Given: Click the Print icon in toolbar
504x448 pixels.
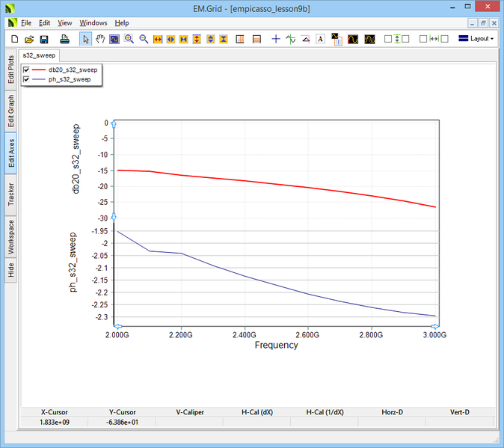Looking at the screenshot, I should [65, 38].
